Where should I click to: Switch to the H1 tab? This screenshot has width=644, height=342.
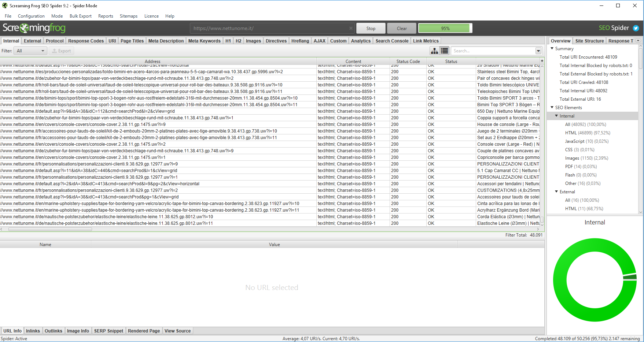[228, 41]
